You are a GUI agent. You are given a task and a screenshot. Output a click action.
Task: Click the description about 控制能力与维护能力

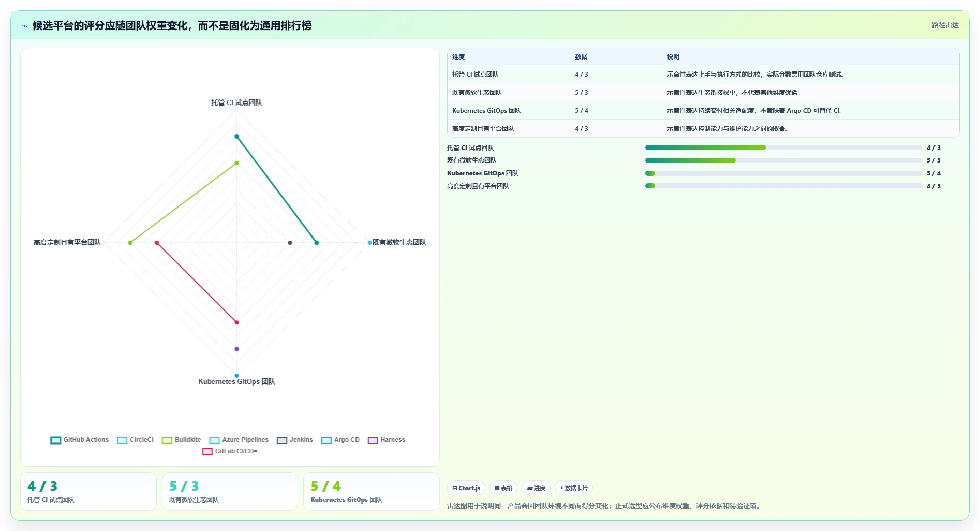tap(727, 129)
